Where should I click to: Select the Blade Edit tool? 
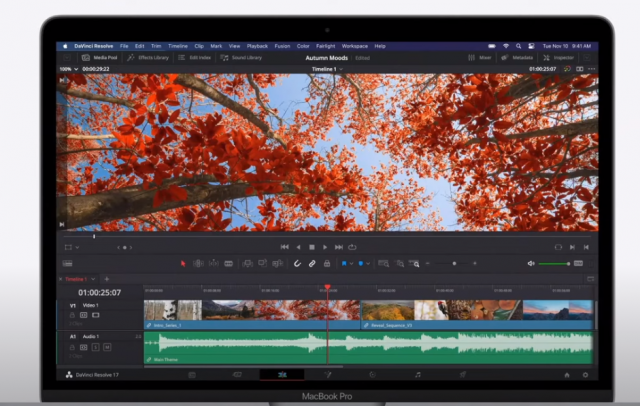(229, 264)
